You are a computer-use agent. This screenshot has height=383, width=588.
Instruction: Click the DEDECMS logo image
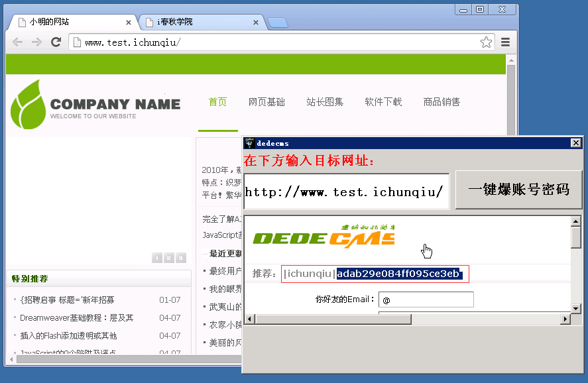(x=323, y=237)
